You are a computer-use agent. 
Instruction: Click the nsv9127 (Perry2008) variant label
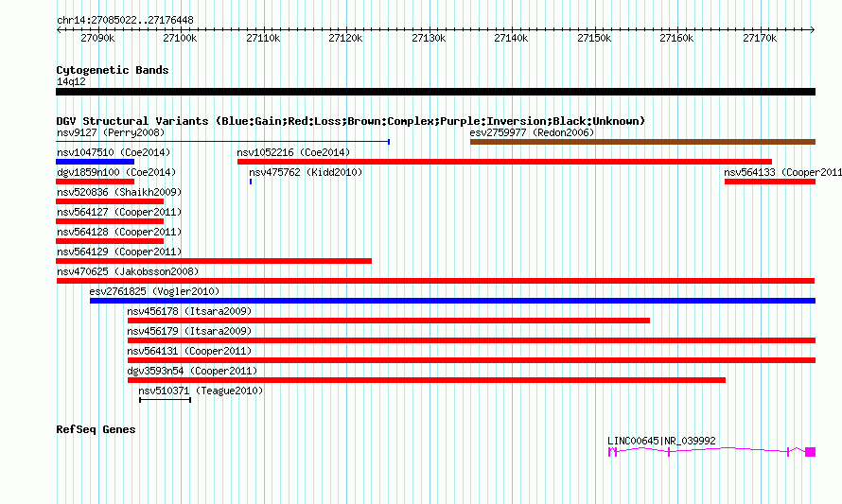(x=111, y=132)
